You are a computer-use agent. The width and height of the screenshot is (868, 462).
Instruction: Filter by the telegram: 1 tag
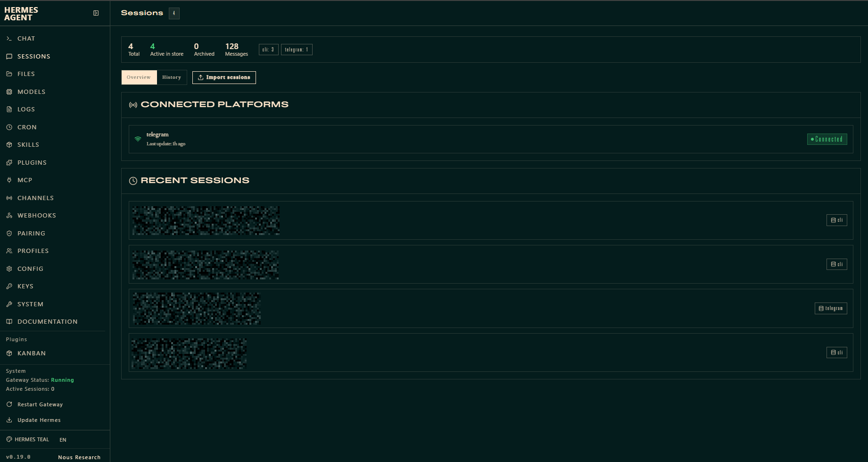[x=297, y=50]
